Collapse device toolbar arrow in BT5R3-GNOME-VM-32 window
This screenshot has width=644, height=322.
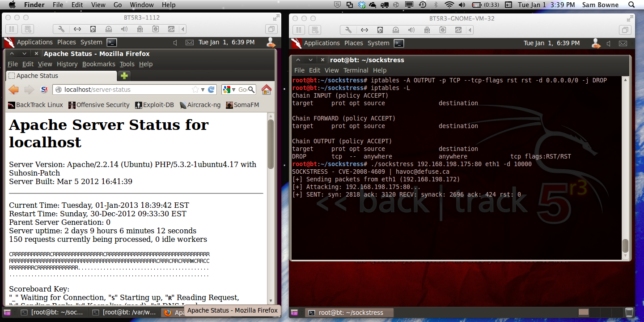[x=470, y=30]
